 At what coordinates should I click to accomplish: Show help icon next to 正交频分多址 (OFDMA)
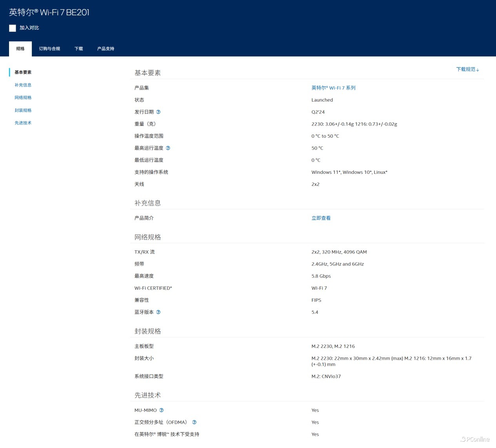(x=194, y=422)
